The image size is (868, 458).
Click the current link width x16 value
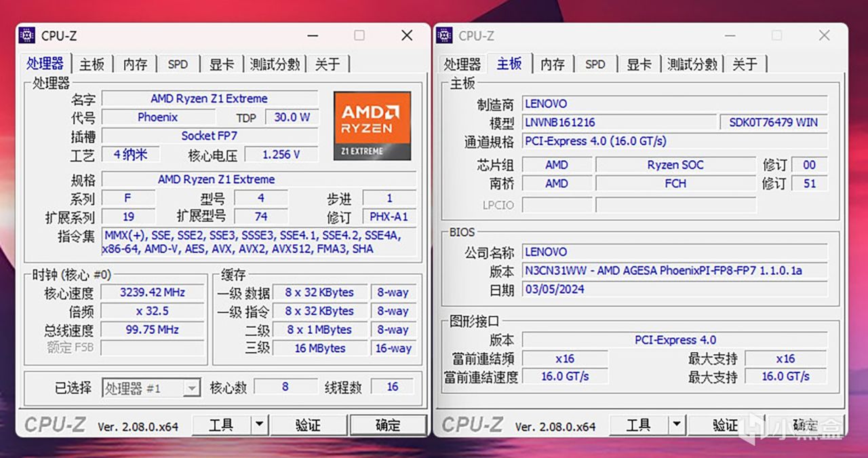click(565, 358)
